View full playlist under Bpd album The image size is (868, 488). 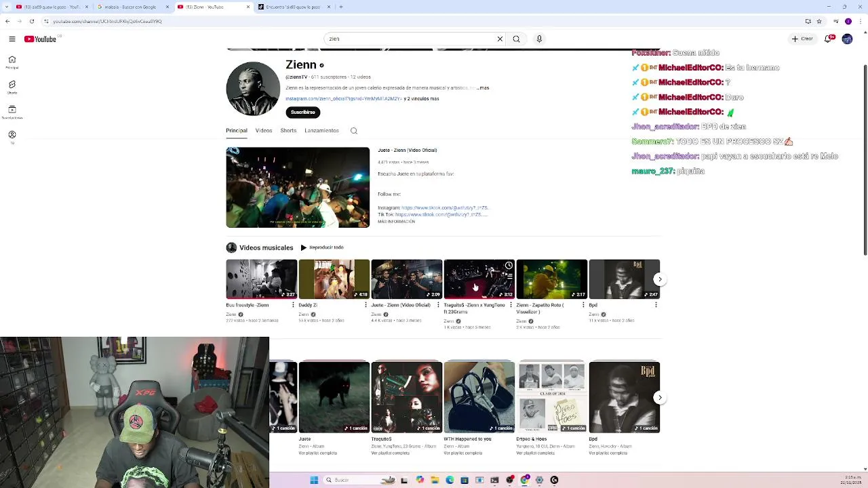click(x=608, y=453)
